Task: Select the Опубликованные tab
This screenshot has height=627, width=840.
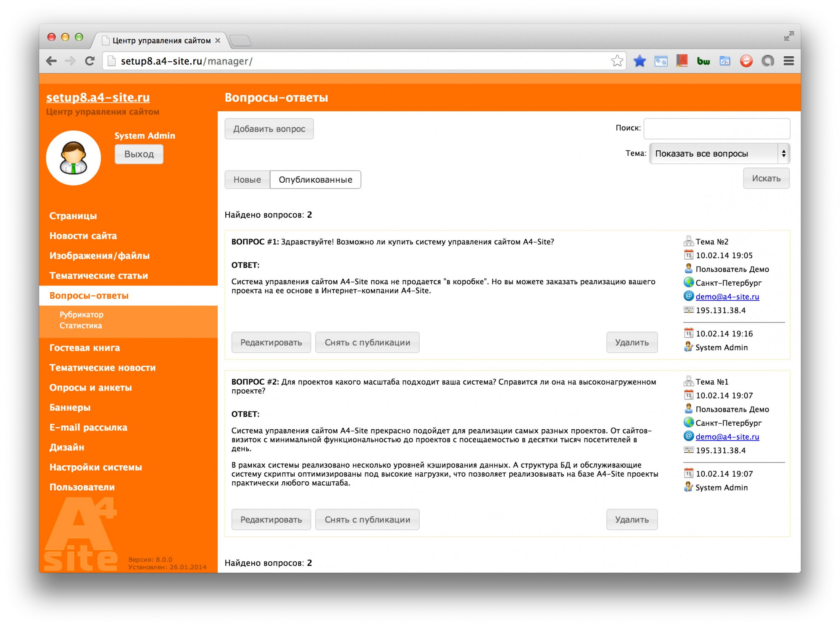Action: [x=315, y=179]
